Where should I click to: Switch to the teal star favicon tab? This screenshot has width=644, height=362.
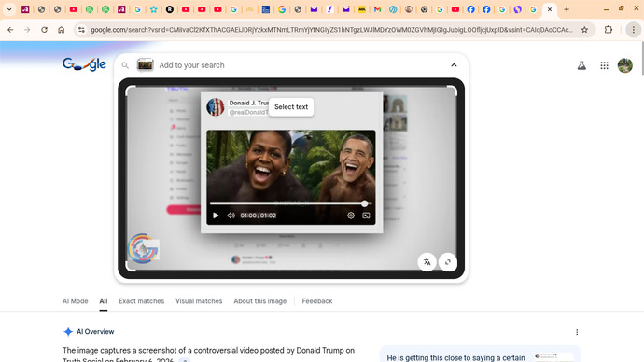154,9
